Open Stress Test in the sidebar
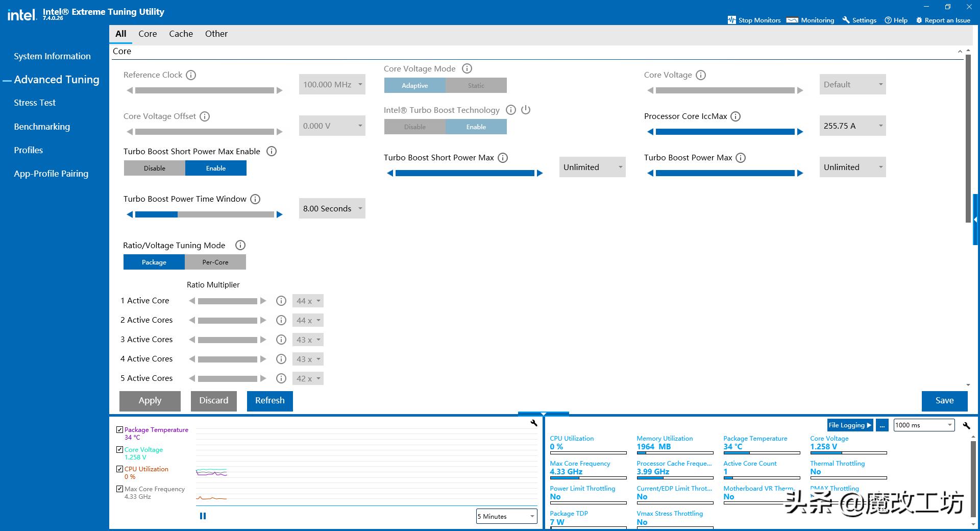This screenshot has height=531, width=980. coord(35,103)
